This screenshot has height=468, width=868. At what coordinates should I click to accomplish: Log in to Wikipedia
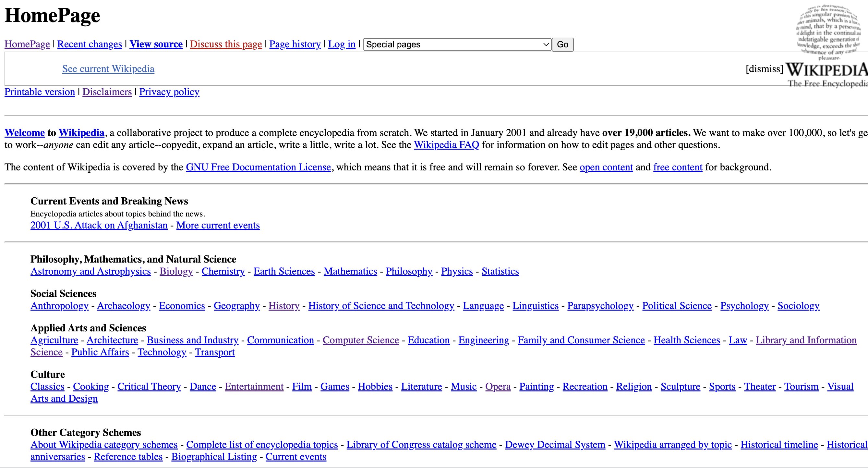[x=341, y=44]
